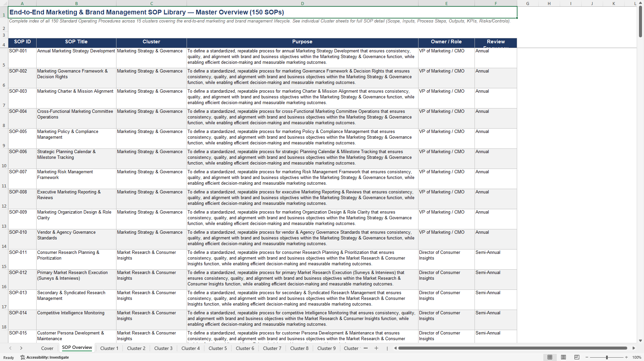The image size is (644, 361).
Task: Adjust the zoom slider handle
Action: click(607, 357)
